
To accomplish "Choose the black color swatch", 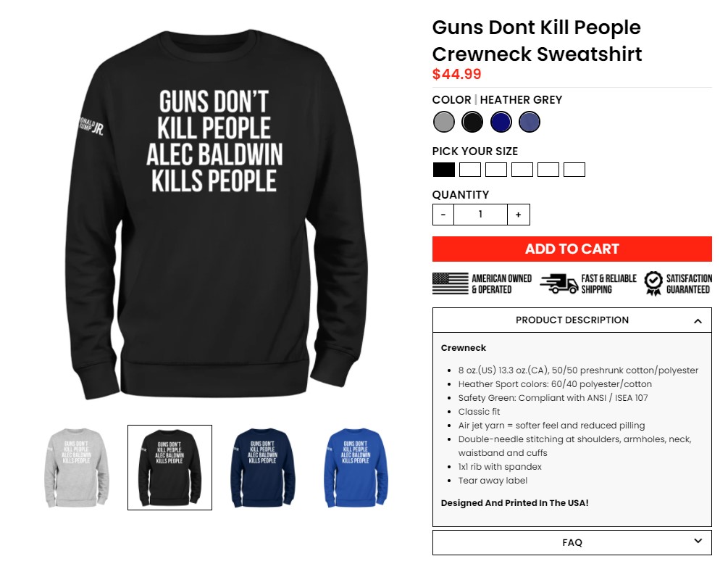I will pyautogui.click(x=472, y=123).
